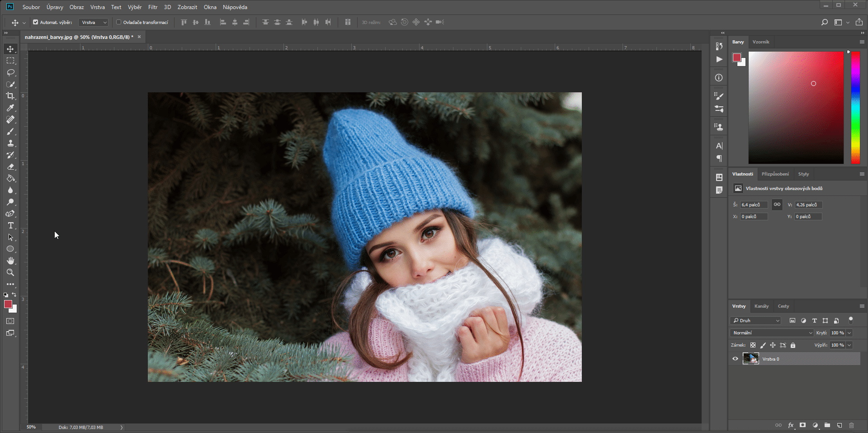Switch to the Kanály tab
Viewport: 868px width, 433px height.
pyautogui.click(x=762, y=306)
